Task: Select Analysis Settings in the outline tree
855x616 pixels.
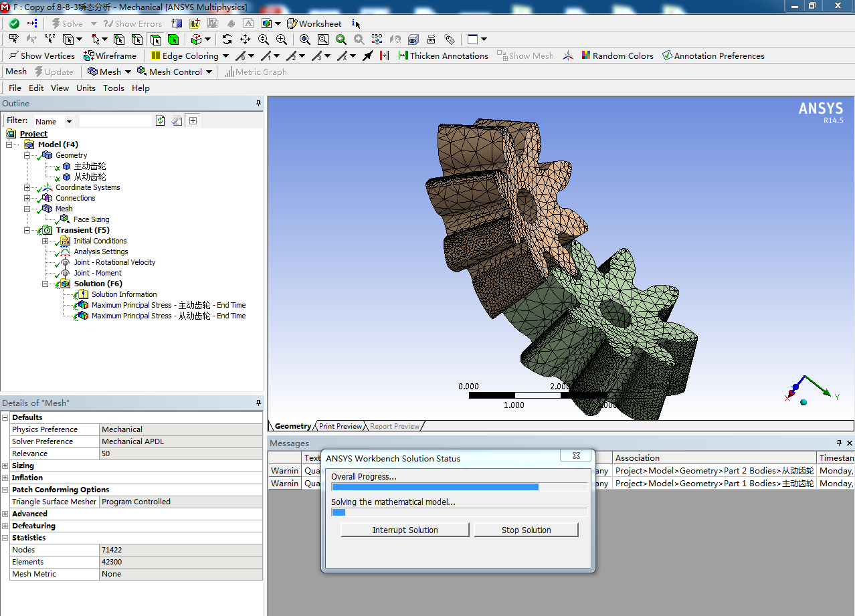Action: point(100,251)
